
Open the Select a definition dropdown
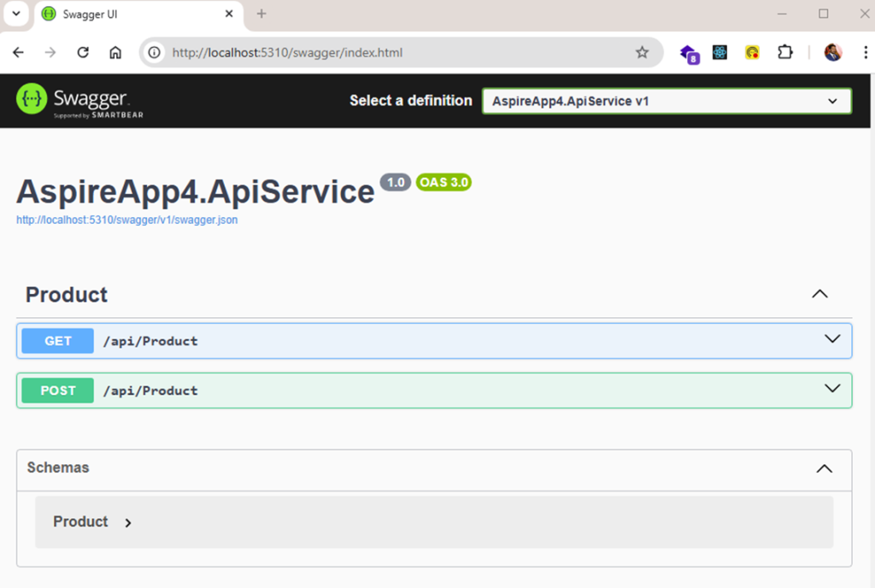pos(667,101)
